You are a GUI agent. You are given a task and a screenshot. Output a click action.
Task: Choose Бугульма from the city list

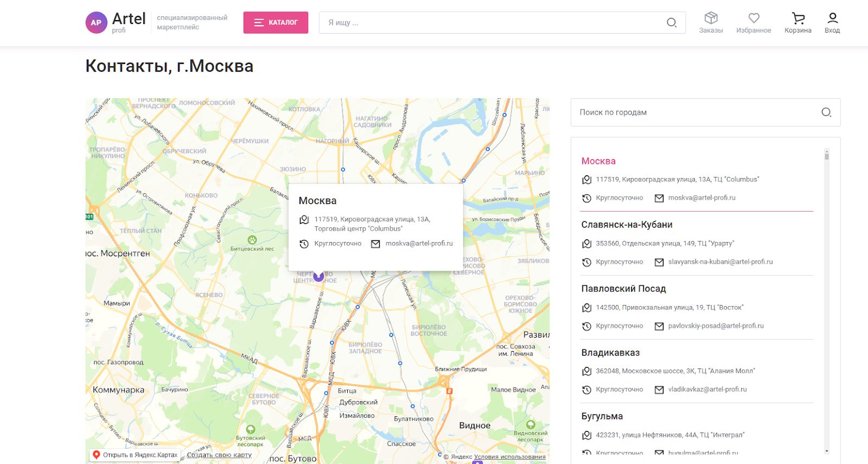[602, 416]
